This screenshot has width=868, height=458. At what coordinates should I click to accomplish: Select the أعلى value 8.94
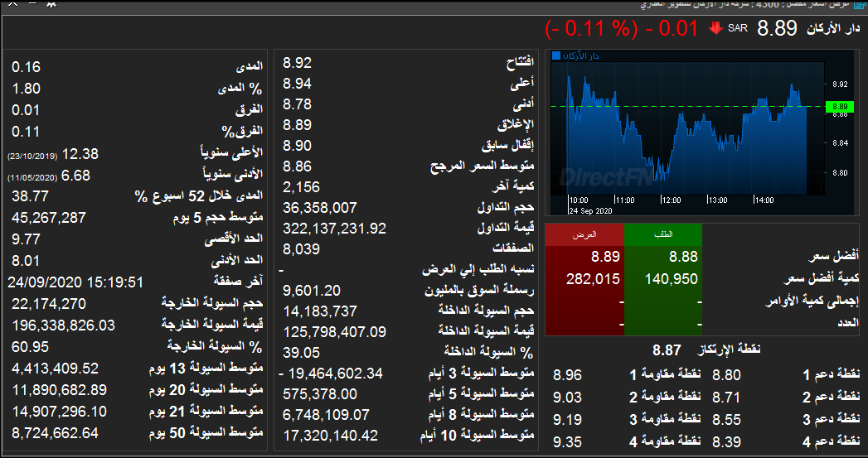coord(298,84)
